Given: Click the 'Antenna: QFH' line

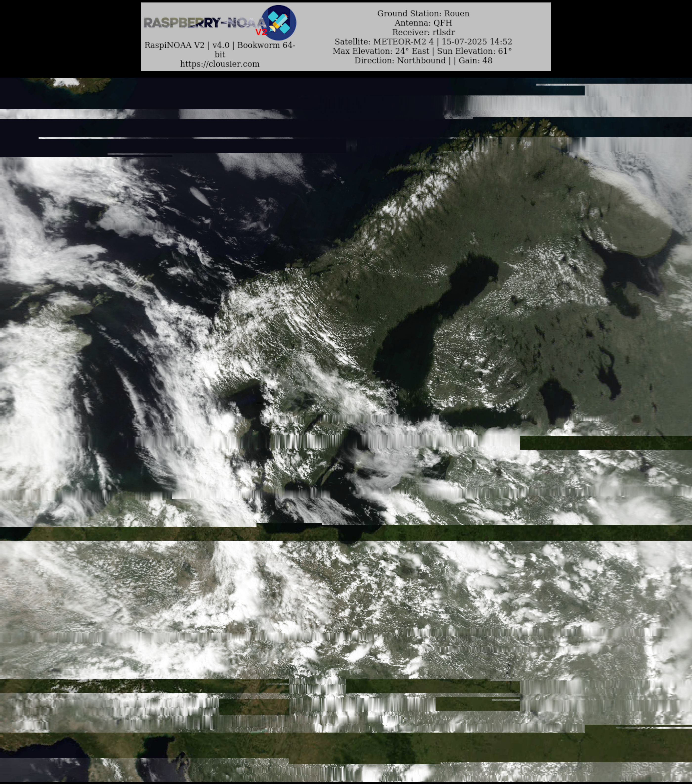Looking at the screenshot, I should click(x=423, y=23).
